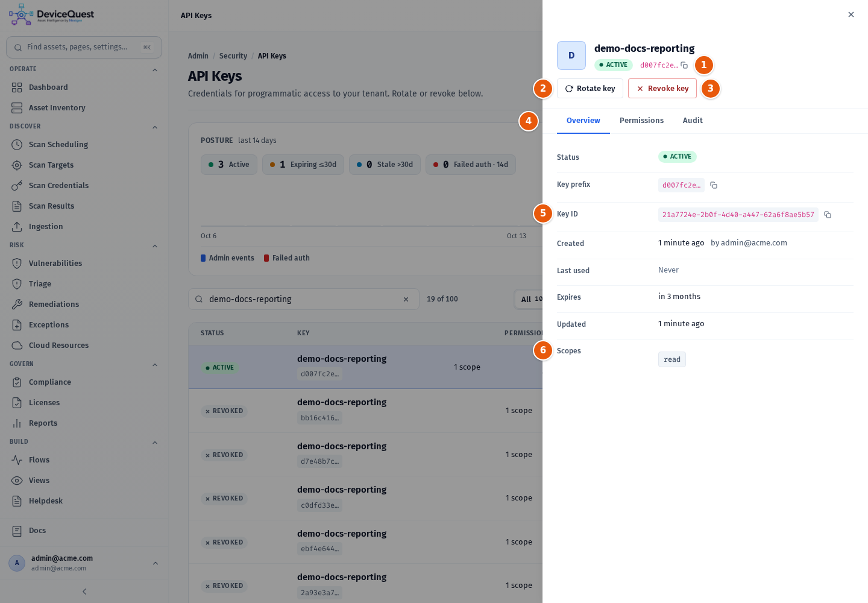Viewport: 868px width, 603px height.
Task: Go to Asset Inventory
Action: click(x=84, y=108)
